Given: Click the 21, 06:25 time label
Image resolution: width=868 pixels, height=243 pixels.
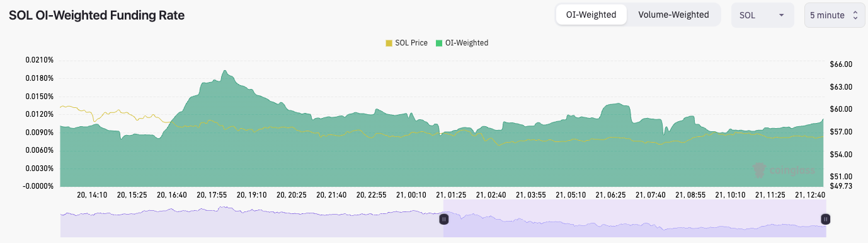Looking at the screenshot, I should click(610, 195).
